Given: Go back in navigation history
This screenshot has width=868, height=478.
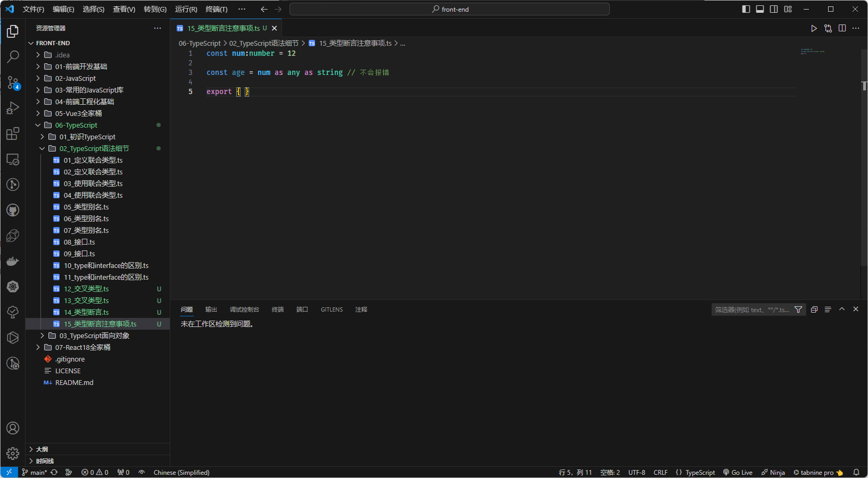Looking at the screenshot, I should pos(264,9).
